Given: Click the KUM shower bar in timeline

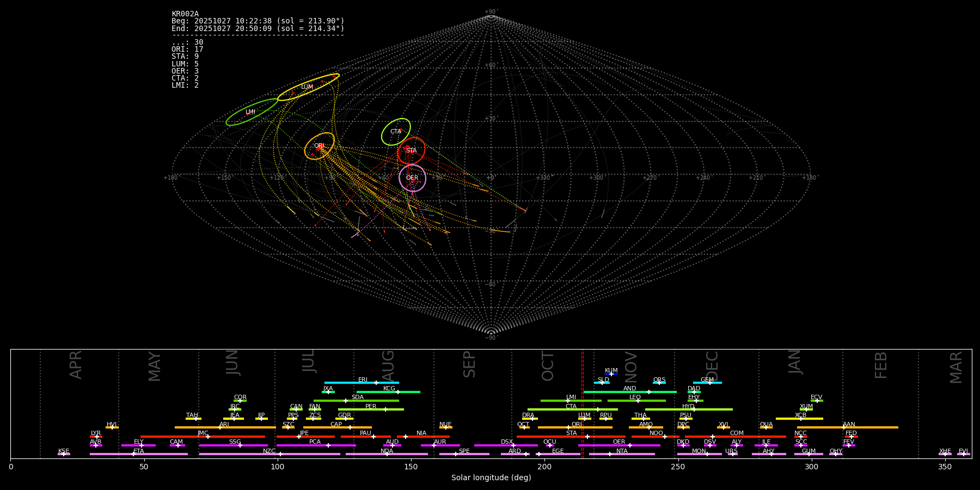Looking at the screenshot, I should click(x=611, y=374).
